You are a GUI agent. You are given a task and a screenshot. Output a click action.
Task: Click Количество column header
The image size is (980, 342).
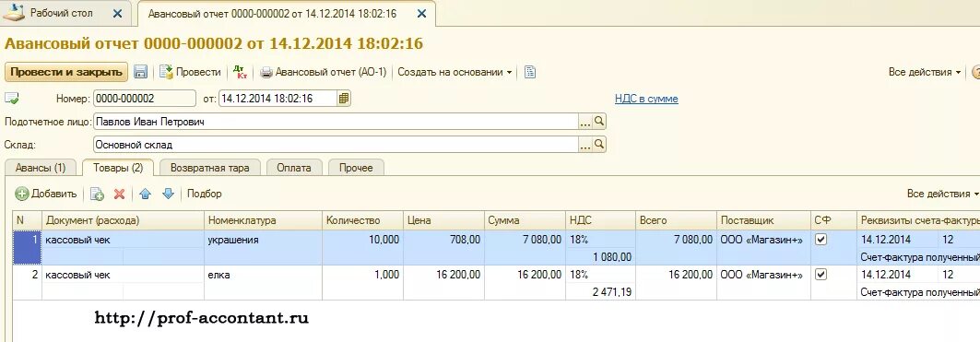362,220
